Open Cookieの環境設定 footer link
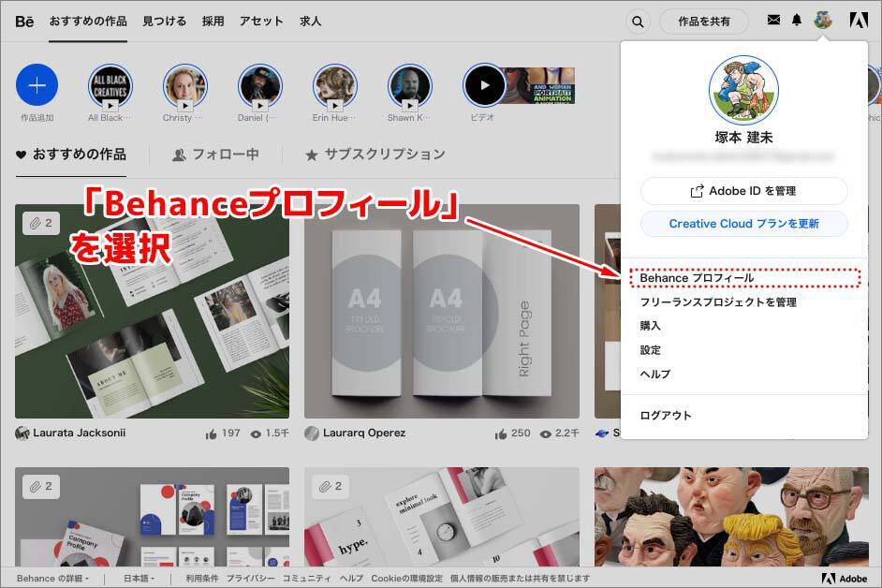The height and width of the screenshot is (588, 882). [406, 579]
